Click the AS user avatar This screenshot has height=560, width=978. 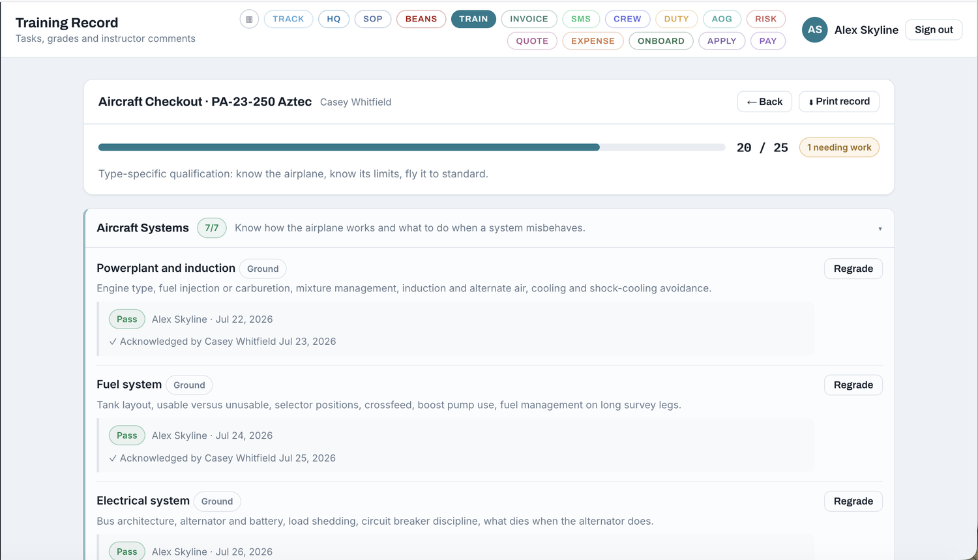pos(814,29)
